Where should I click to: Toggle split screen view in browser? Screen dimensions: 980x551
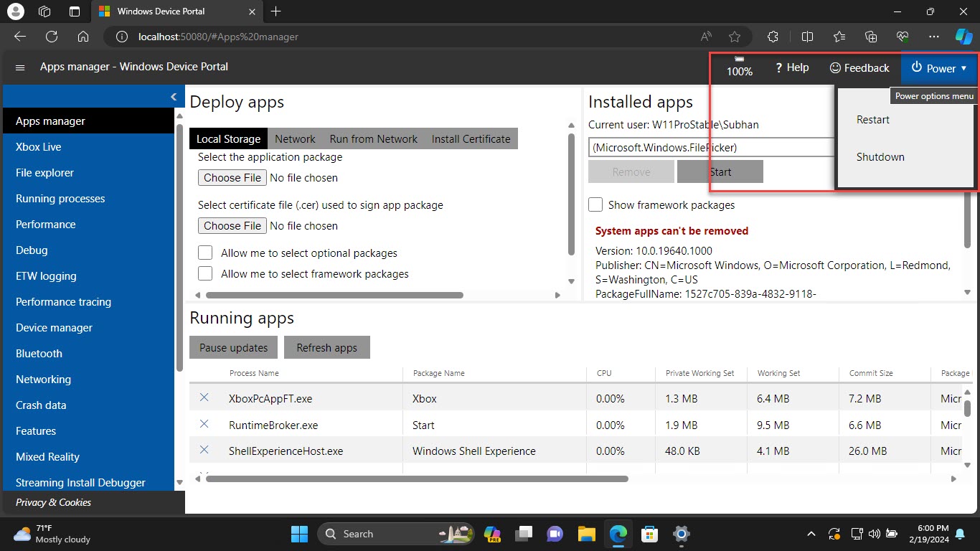pos(807,37)
